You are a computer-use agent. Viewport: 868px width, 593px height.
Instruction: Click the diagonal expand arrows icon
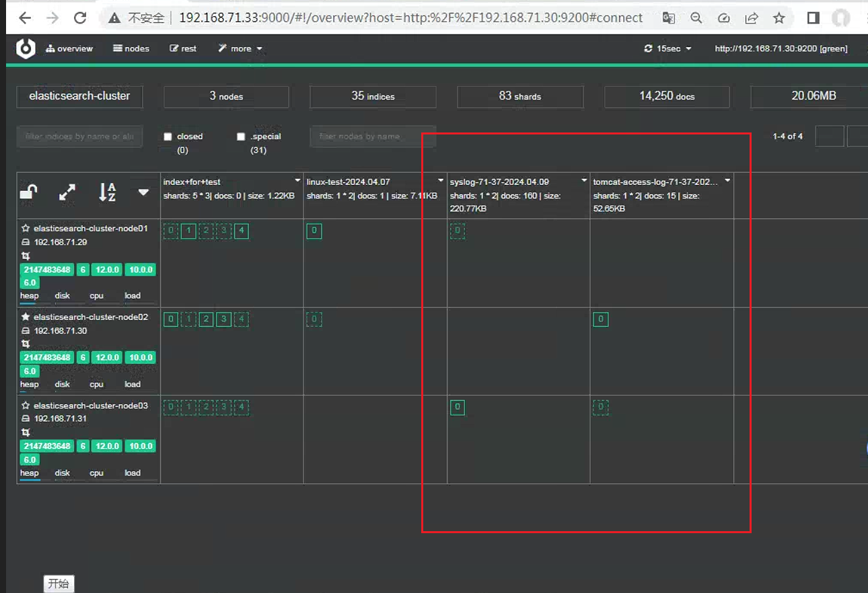pyautogui.click(x=67, y=192)
